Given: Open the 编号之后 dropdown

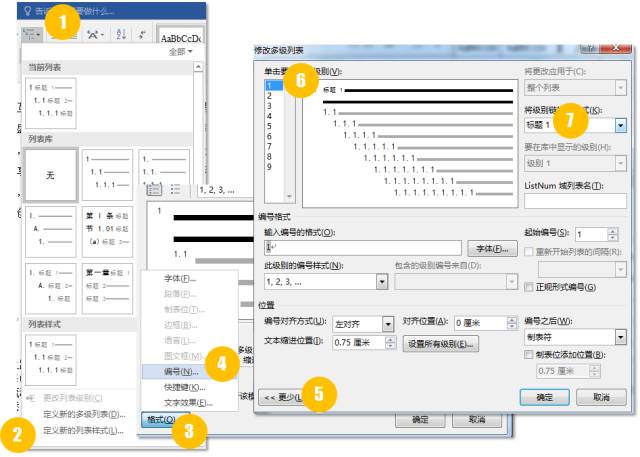Looking at the screenshot, I should pyautogui.click(x=621, y=338).
